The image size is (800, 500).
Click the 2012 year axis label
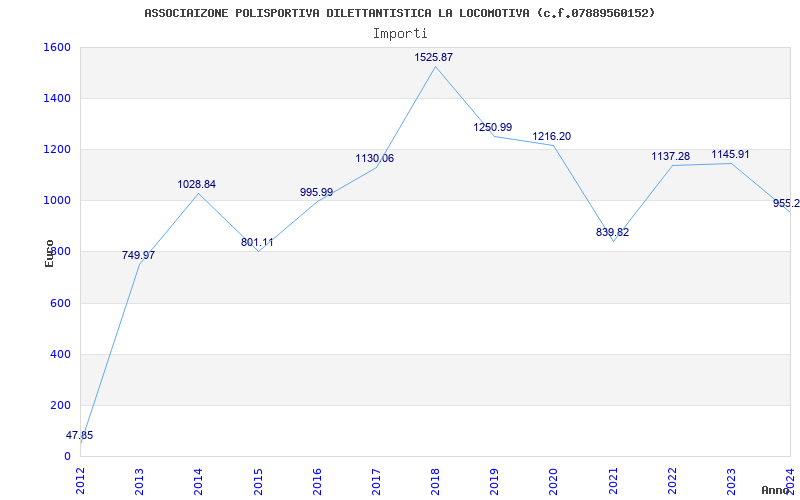81,481
